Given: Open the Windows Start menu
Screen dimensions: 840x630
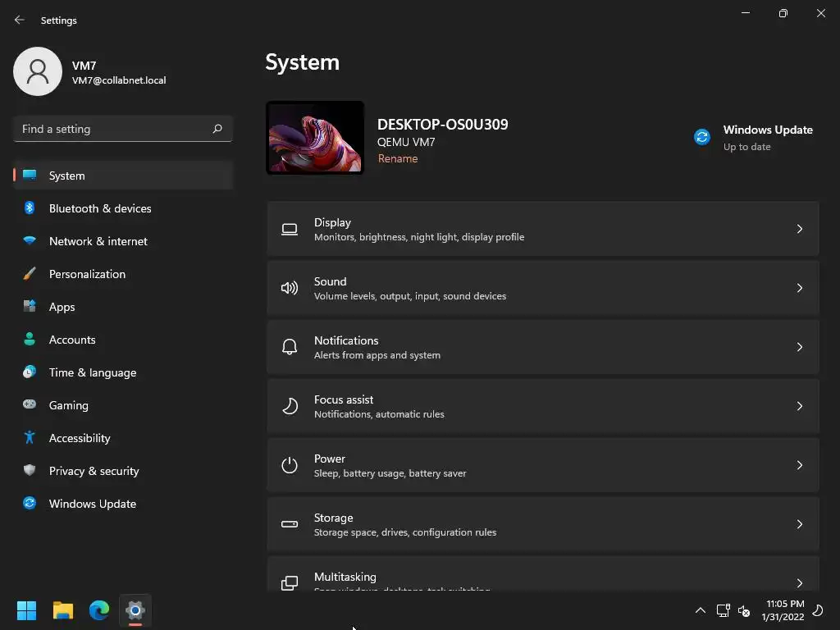Looking at the screenshot, I should tap(26, 610).
